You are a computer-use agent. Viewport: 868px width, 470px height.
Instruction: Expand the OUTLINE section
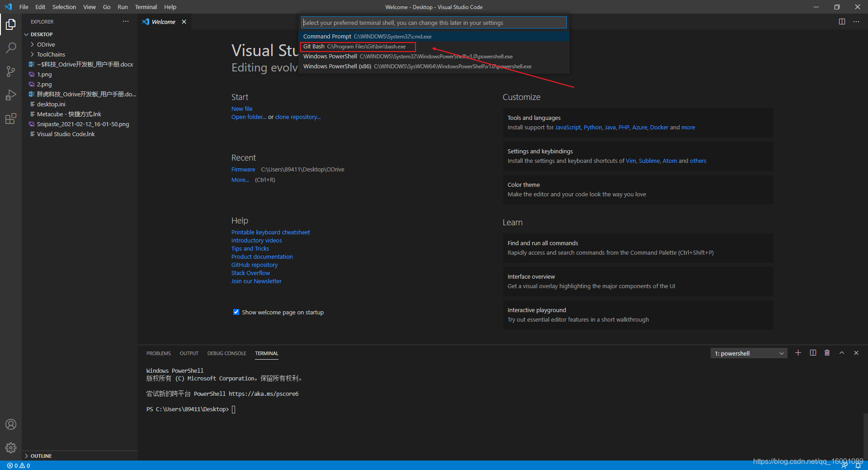click(41, 456)
